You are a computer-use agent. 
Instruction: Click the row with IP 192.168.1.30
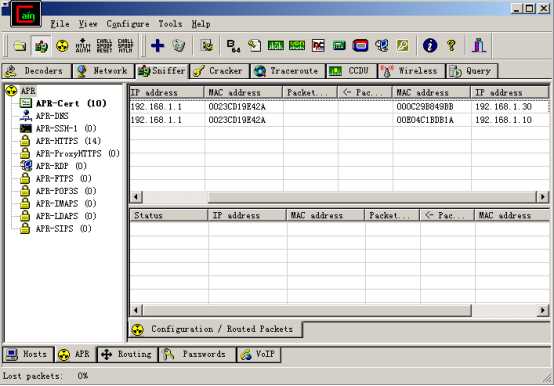coord(339,107)
